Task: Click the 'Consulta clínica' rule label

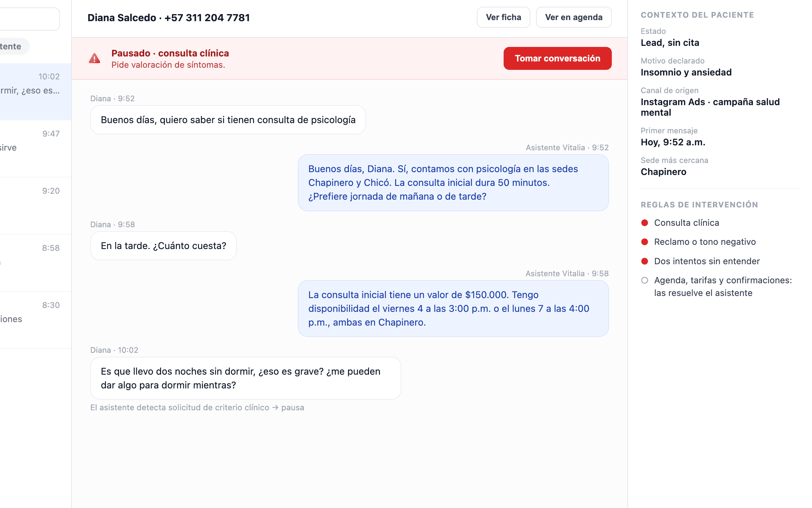Action: click(x=687, y=223)
